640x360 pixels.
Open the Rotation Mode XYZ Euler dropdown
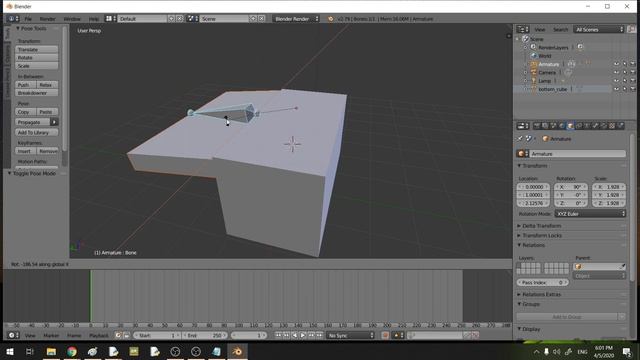(x=590, y=214)
